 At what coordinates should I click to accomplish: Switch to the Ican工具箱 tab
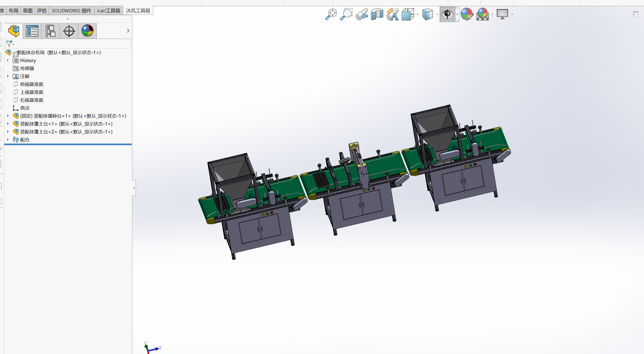109,11
